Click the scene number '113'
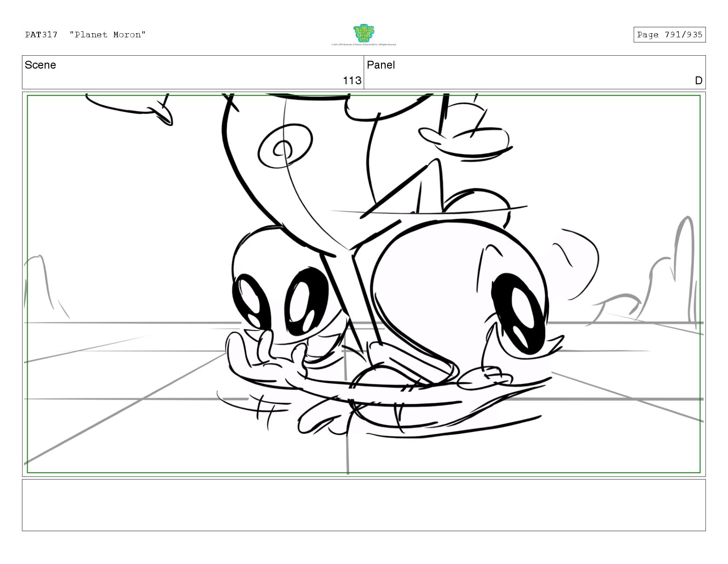The width and height of the screenshot is (728, 564). click(352, 81)
